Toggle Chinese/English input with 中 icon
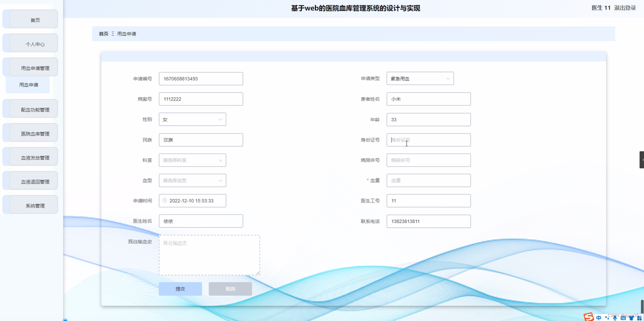 599,318
